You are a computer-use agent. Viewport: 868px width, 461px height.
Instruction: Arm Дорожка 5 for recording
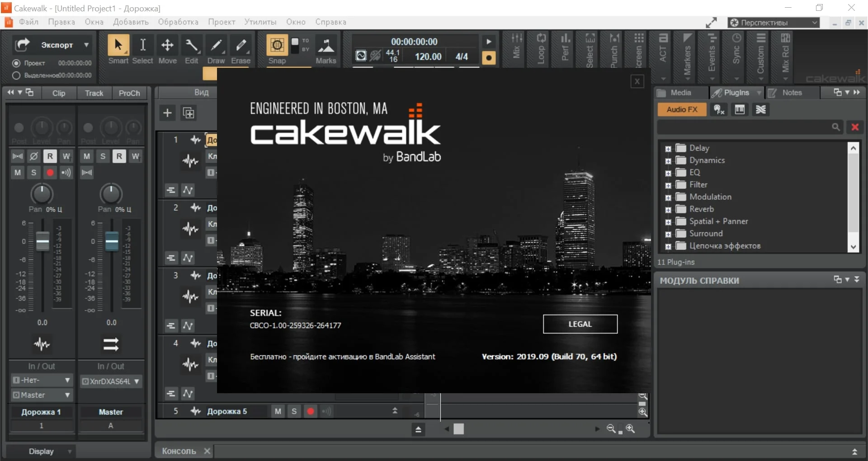tap(311, 411)
